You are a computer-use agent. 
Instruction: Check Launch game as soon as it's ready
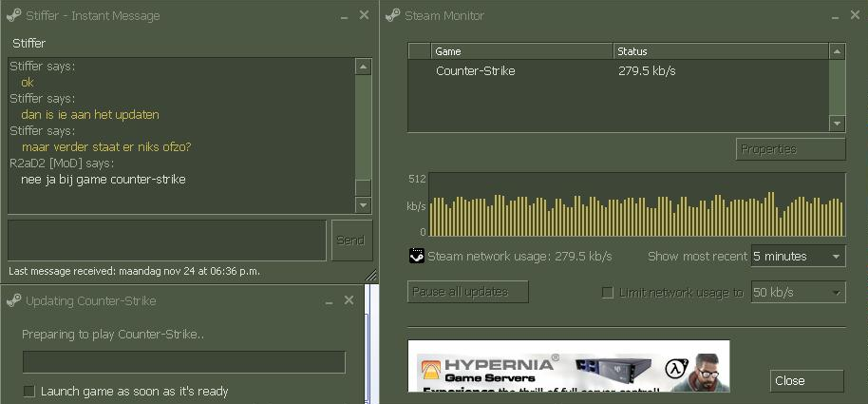(x=28, y=392)
